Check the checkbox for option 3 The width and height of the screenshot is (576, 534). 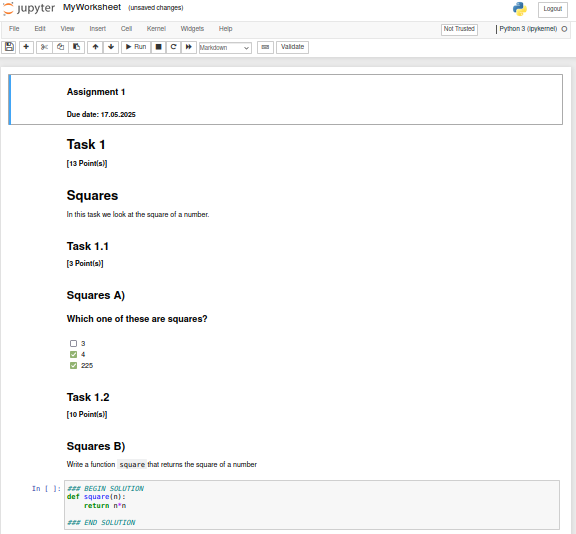coord(73,343)
